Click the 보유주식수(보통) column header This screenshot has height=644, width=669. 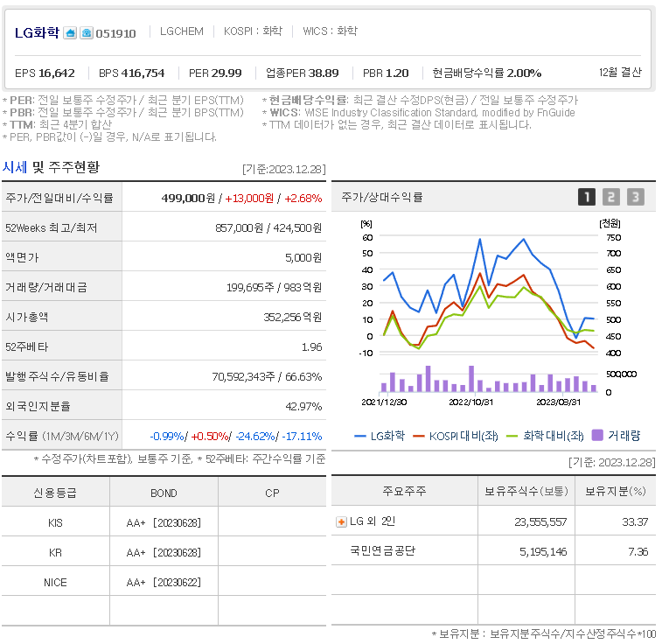[x=526, y=491]
